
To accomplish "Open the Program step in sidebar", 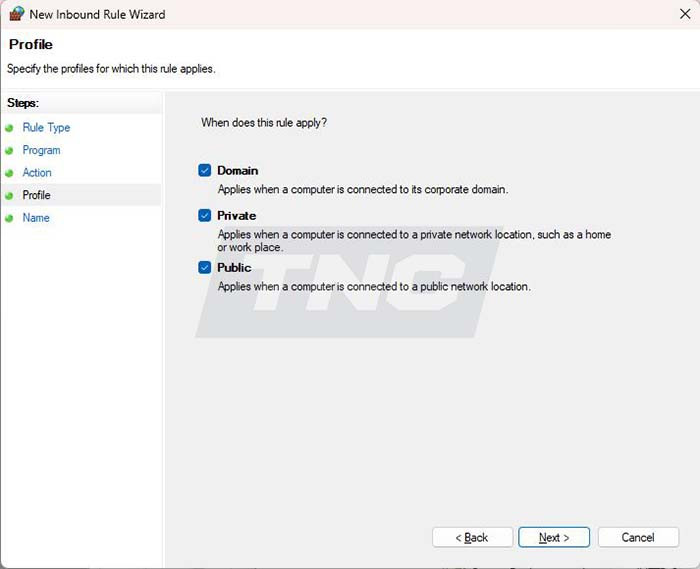I will coord(42,150).
